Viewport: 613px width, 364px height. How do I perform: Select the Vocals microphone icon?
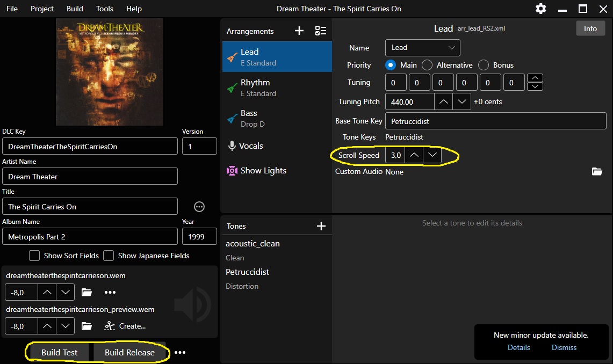coord(232,145)
